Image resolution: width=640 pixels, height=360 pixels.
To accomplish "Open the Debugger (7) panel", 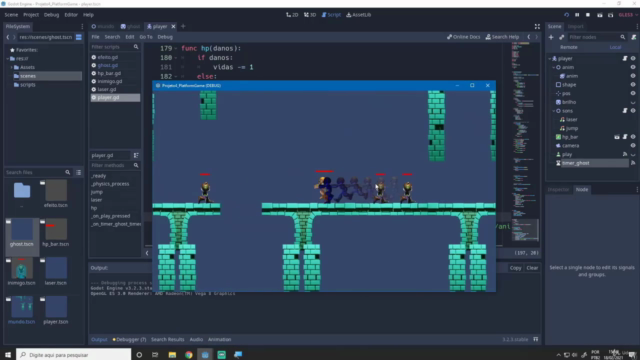I will 129,339.
